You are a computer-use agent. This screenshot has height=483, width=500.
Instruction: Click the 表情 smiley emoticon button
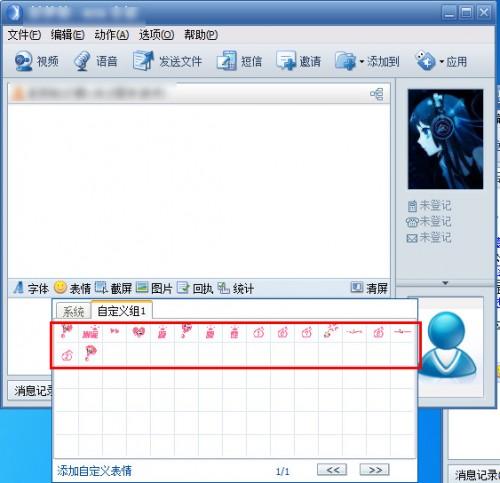pos(60,287)
